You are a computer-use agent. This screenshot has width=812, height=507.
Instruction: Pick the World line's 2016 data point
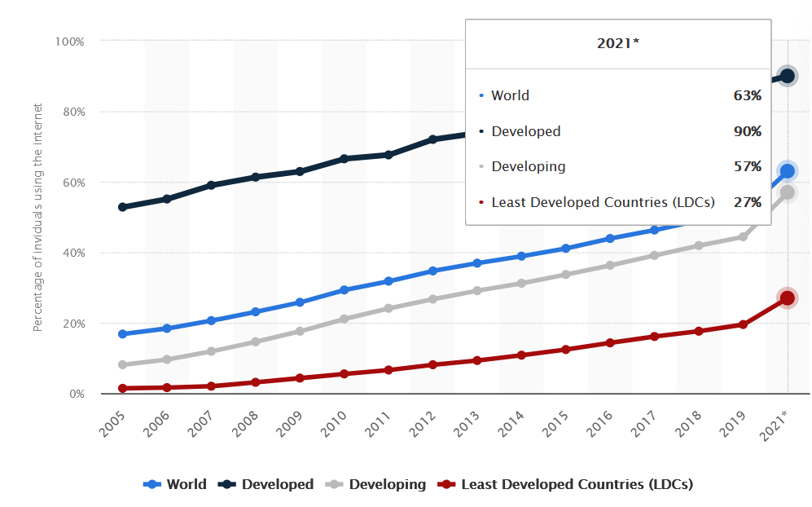click(610, 239)
